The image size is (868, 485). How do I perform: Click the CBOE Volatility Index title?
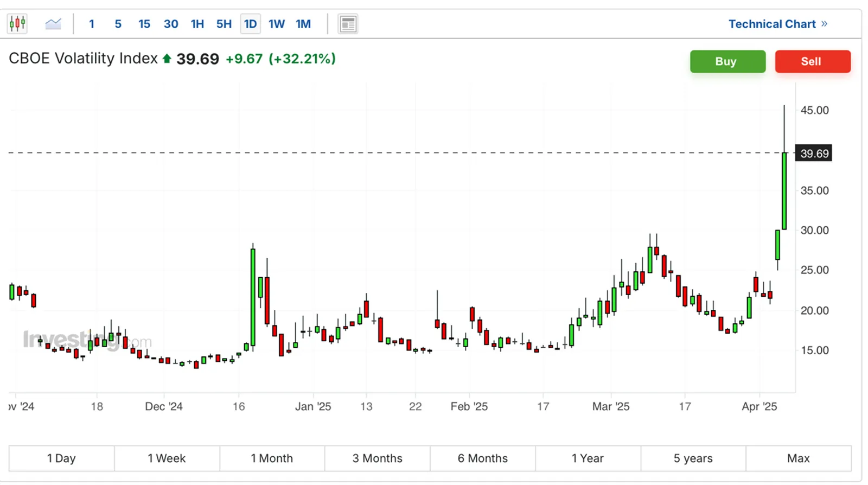point(83,58)
